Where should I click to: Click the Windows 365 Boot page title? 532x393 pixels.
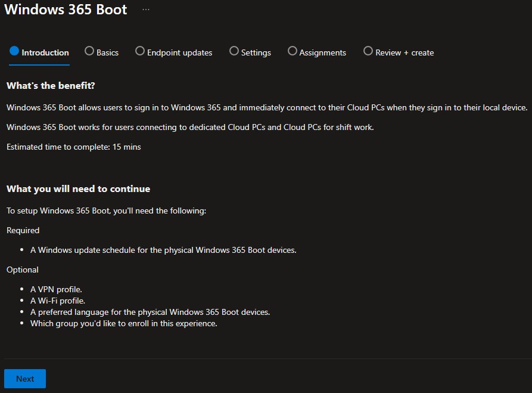pos(66,10)
